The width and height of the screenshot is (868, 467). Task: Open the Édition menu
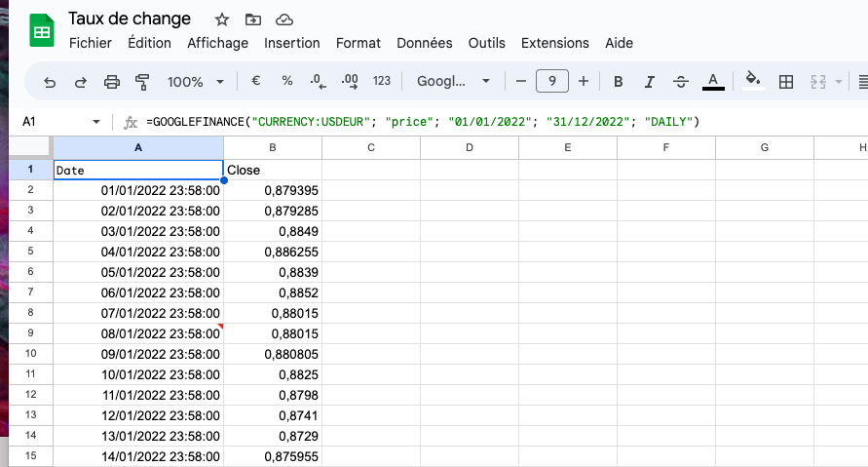(x=149, y=43)
